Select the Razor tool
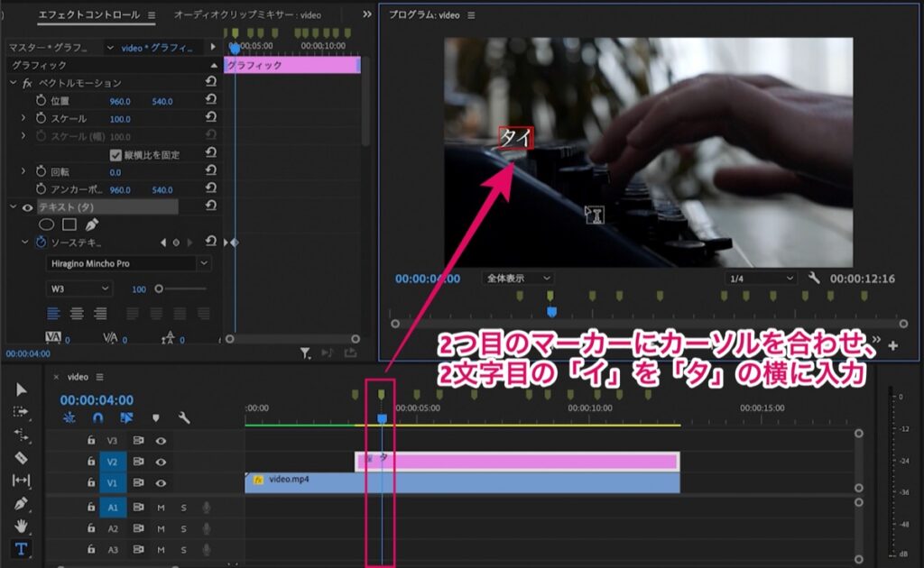 point(22,457)
